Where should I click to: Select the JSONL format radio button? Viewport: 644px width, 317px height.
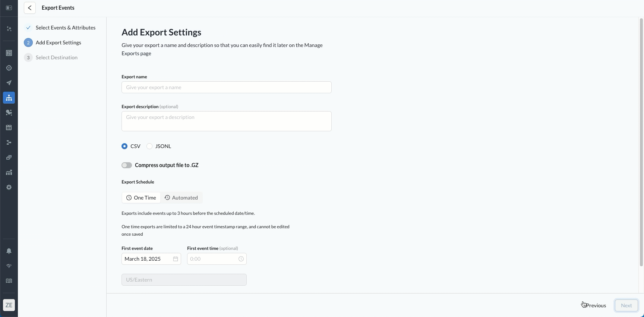(x=149, y=146)
